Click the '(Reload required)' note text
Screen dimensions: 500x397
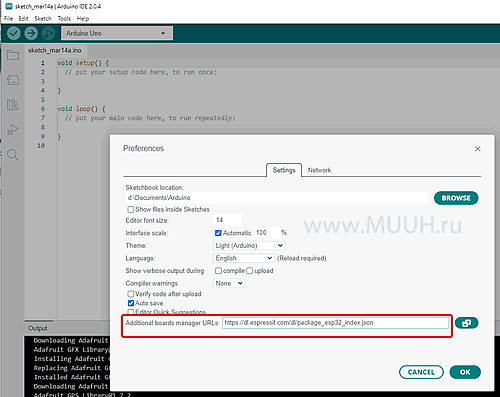pos(302,258)
